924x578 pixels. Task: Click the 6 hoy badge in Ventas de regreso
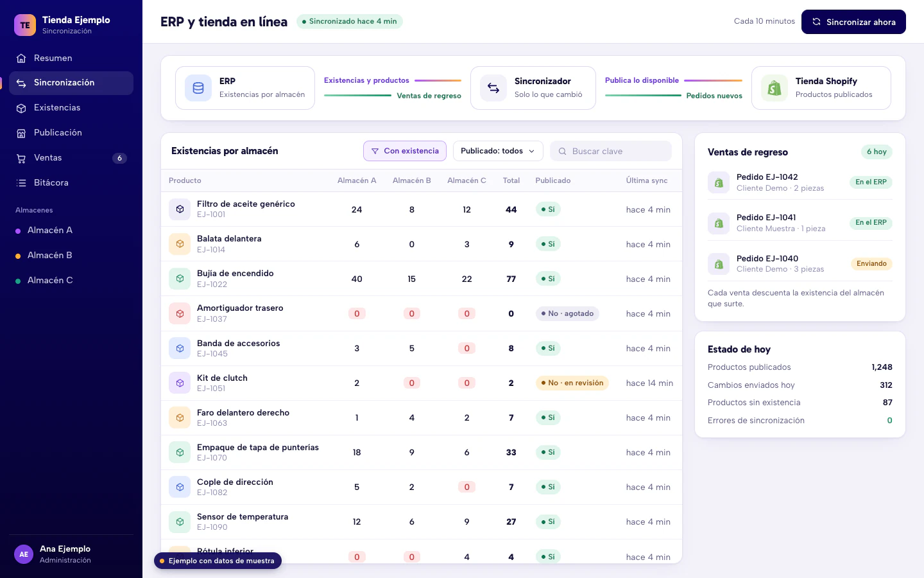pos(877,152)
